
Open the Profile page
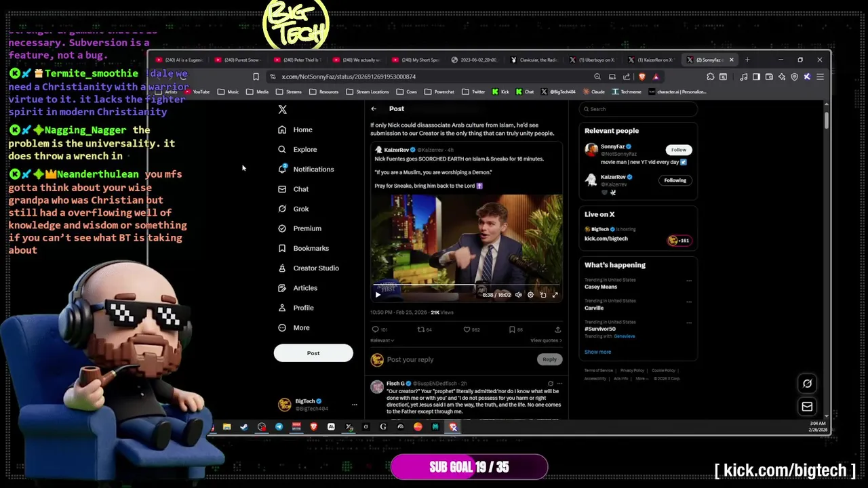[296, 308]
